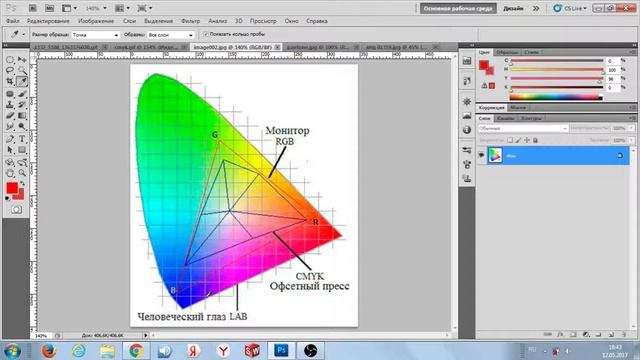The image size is (640, 360).
Task: Select the Brush tool
Action: pyautogui.click(x=22, y=94)
